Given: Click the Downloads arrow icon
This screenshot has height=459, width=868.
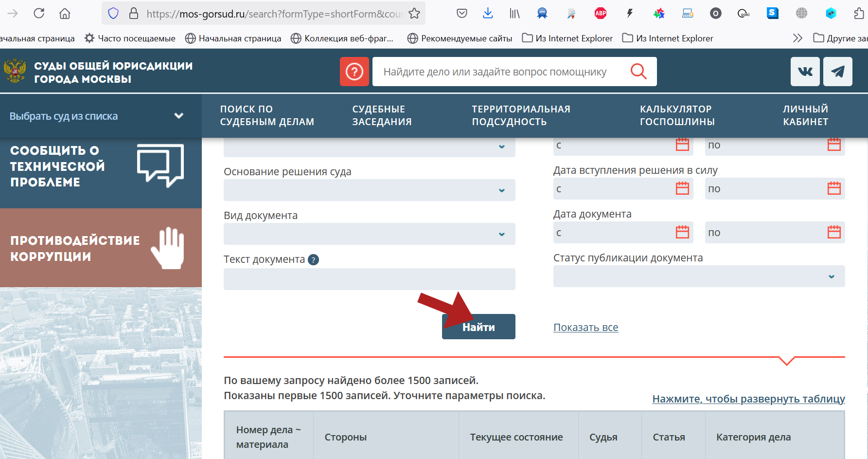Looking at the screenshot, I should click(488, 13).
